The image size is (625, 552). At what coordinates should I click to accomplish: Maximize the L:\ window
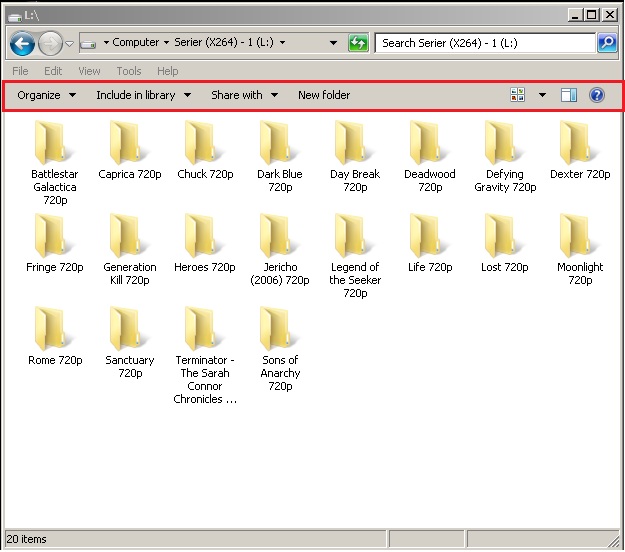click(592, 15)
